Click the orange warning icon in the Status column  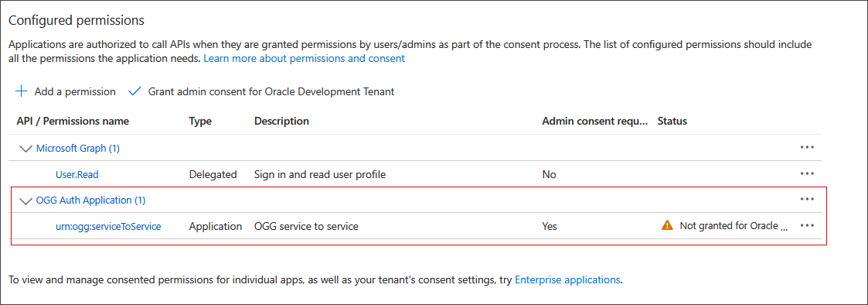[x=667, y=226]
